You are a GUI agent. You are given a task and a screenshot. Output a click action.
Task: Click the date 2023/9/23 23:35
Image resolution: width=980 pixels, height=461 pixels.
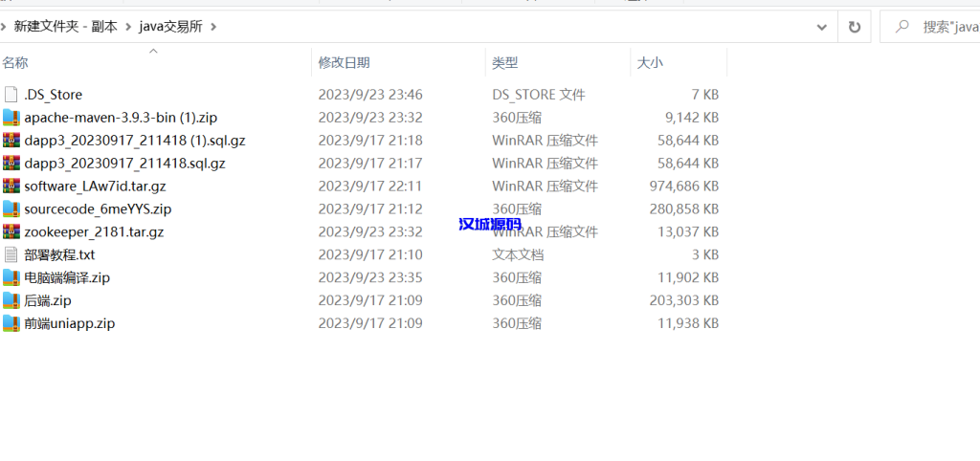pyautogui.click(x=370, y=278)
